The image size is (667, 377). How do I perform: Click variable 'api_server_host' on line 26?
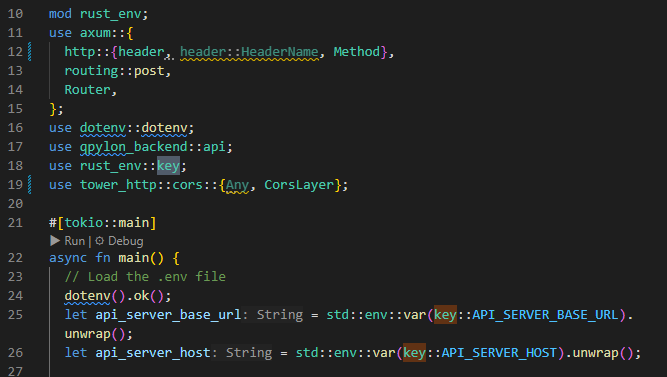pos(153,353)
